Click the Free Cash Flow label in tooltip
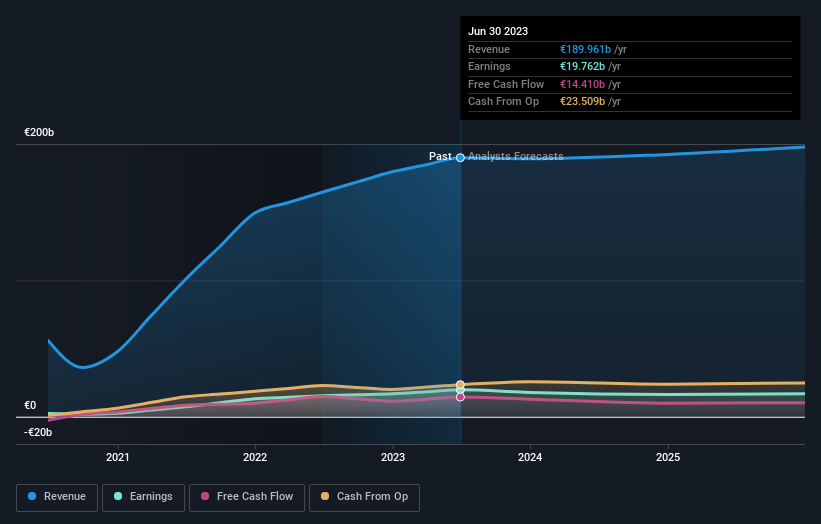 pyautogui.click(x=506, y=84)
